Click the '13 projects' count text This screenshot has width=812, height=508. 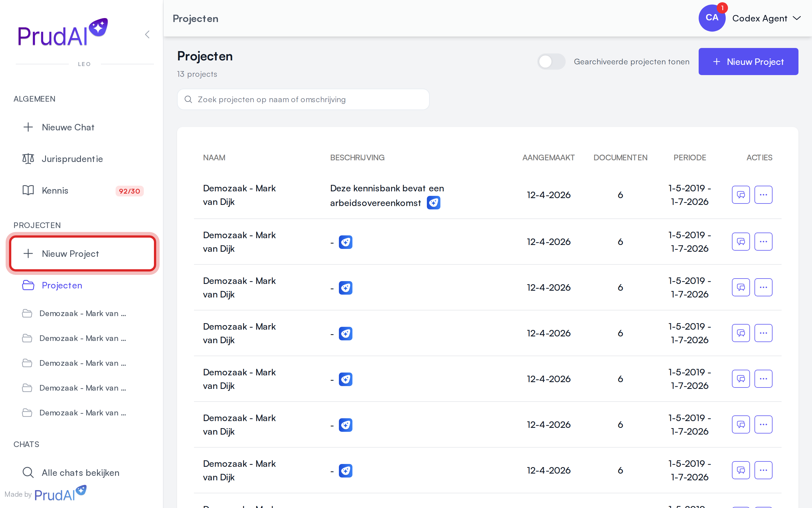coord(197,74)
